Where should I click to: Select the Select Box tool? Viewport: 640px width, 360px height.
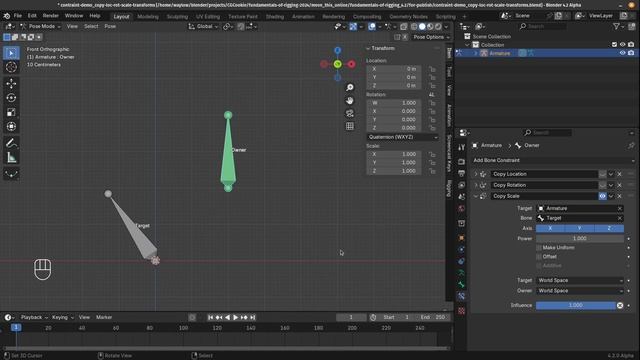(x=11, y=53)
